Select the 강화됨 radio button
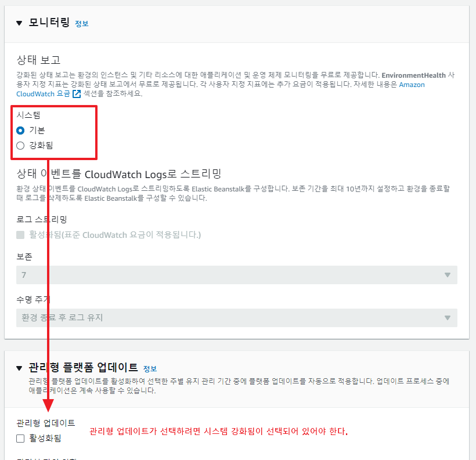This screenshot has height=460, width=476. [x=20, y=146]
